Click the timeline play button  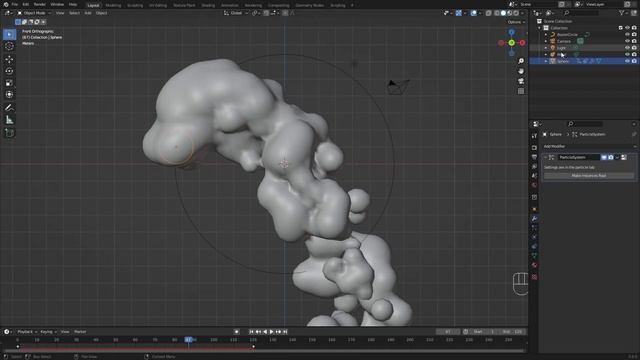point(271,332)
